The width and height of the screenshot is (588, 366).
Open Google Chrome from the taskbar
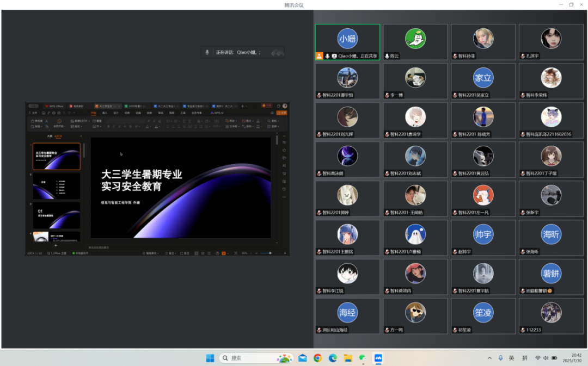coord(317,358)
